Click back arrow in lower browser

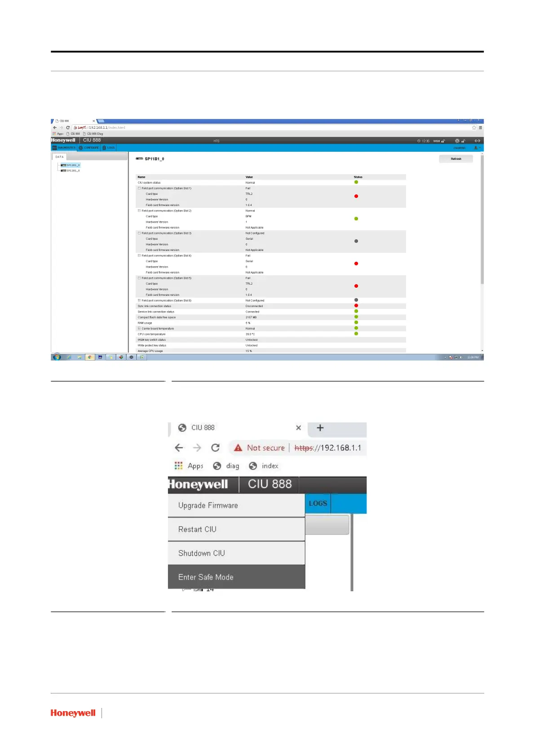[179, 448]
